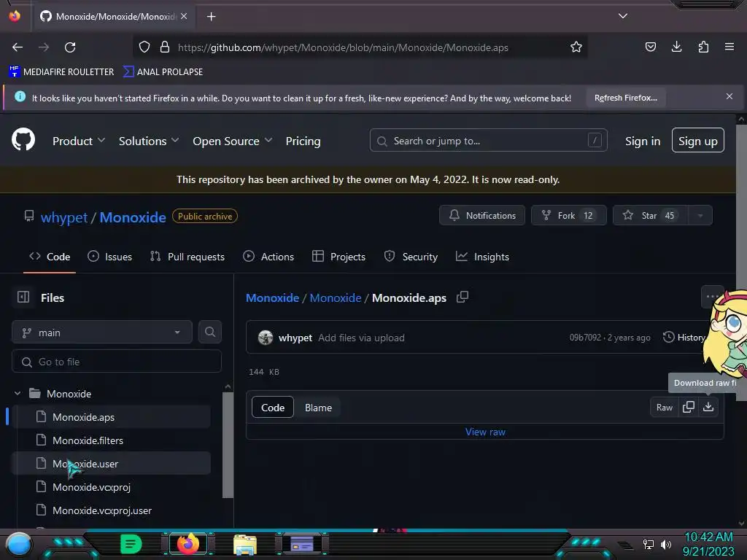Open File Explorer from taskbar
This screenshot has height=560, width=747.
point(245,544)
